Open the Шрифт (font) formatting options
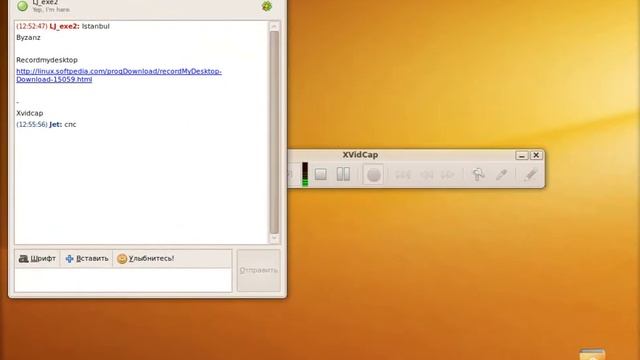This screenshot has height=360, width=640. pos(37,258)
